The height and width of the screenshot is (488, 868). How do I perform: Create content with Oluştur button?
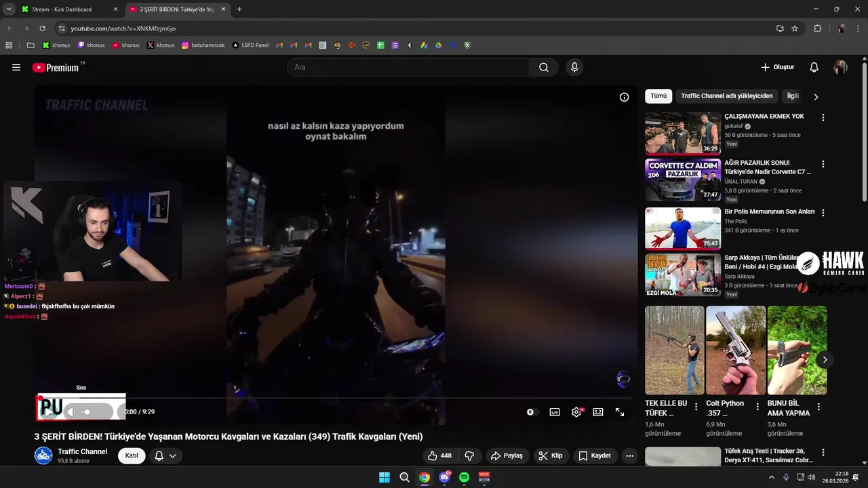777,67
